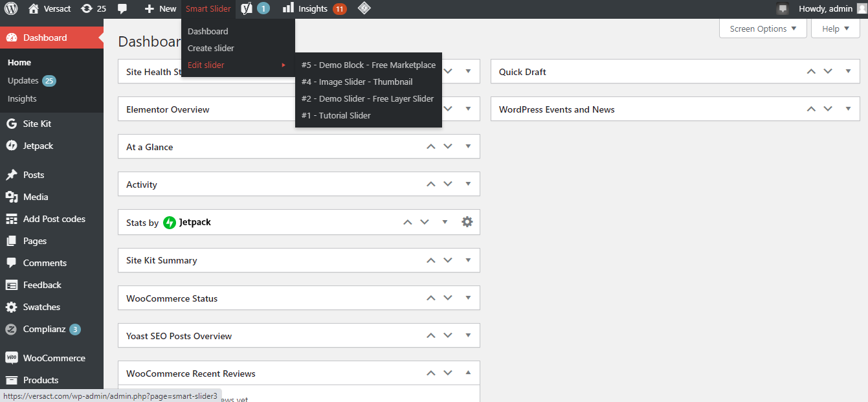Image resolution: width=868 pixels, height=402 pixels.
Task: Click the Home submenu link
Action: click(x=19, y=62)
